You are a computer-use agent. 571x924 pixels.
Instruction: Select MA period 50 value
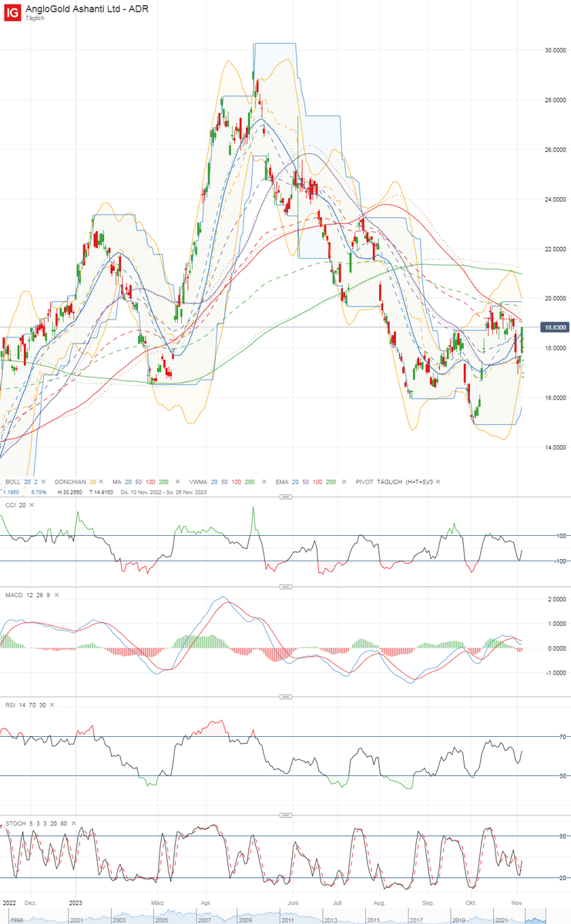(x=139, y=481)
